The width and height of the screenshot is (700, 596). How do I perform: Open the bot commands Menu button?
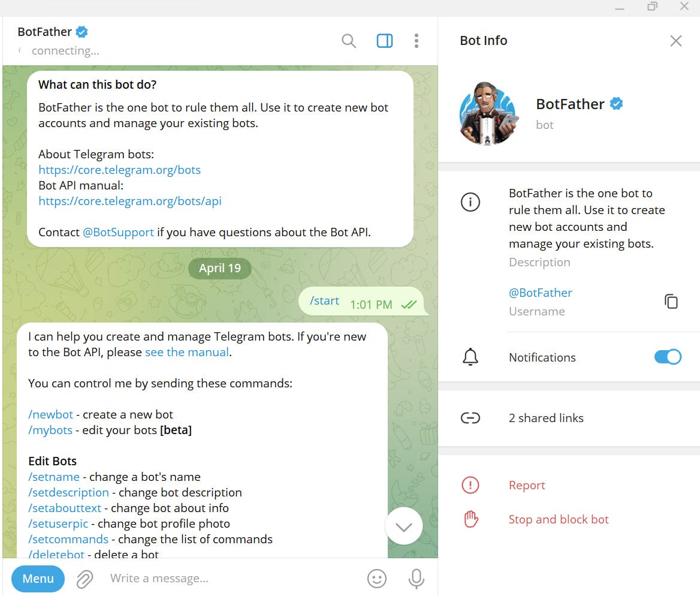[x=38, y=579]
